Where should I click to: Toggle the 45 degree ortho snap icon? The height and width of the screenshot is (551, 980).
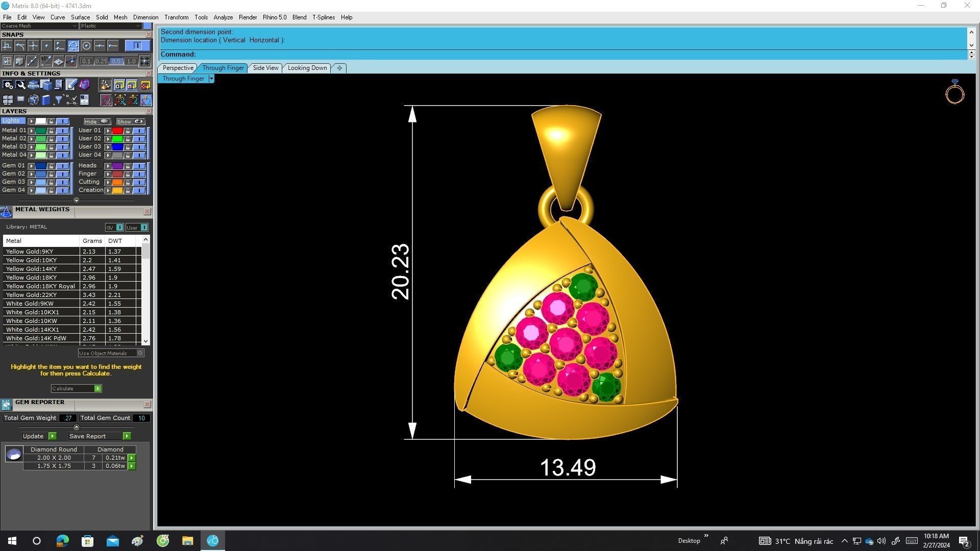[x=46, y=61]
